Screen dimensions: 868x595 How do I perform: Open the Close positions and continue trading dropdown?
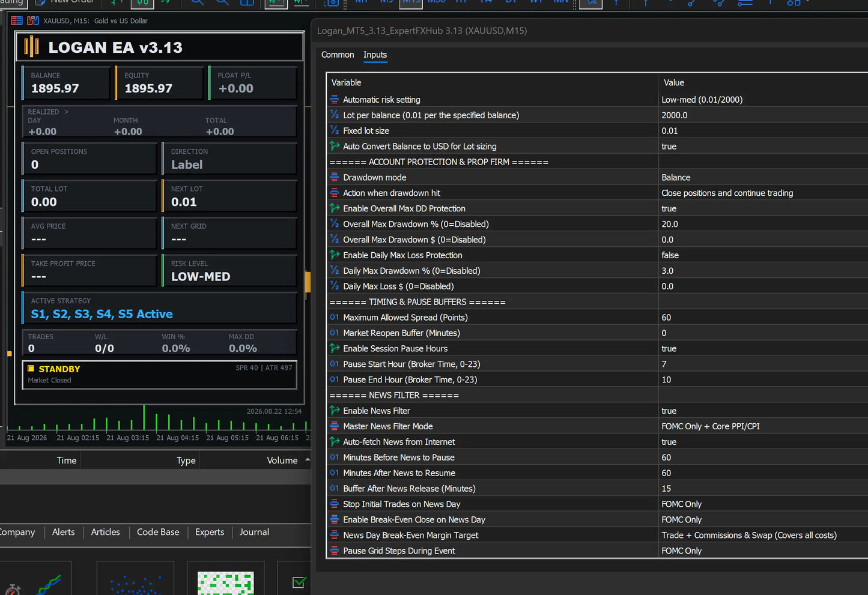tap(727, 193)
